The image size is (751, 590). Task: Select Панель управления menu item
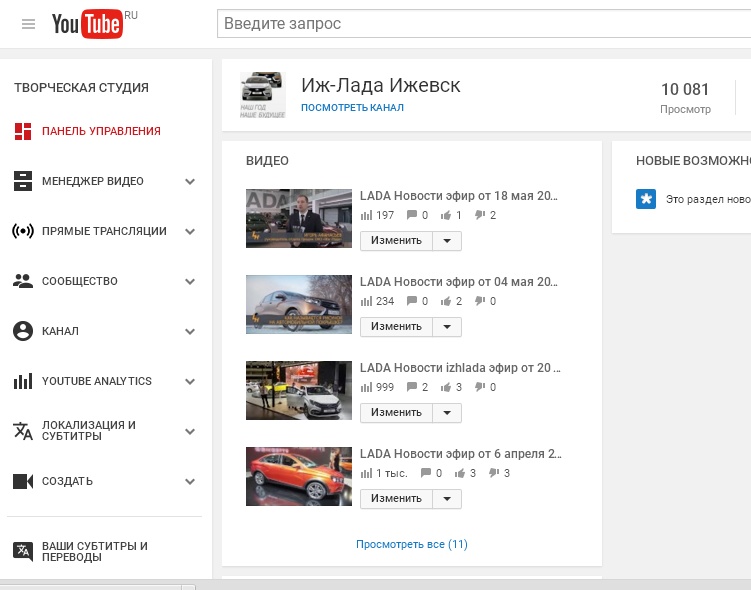[101, 131]
